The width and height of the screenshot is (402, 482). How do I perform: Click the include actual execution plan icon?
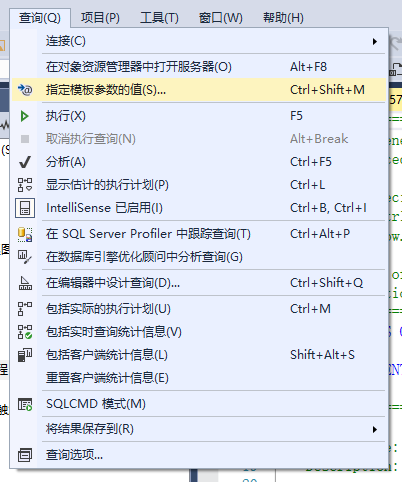pos(25,309)
